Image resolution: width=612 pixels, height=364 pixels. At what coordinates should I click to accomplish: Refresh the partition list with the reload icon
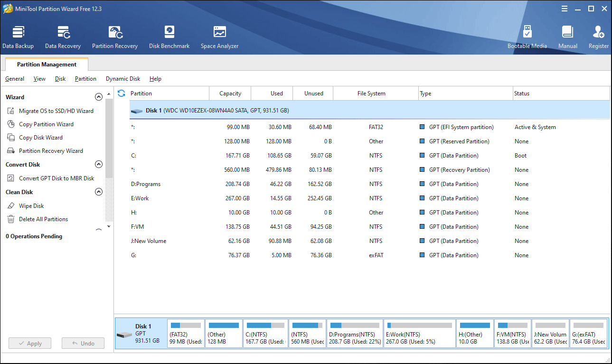point(121,93)
